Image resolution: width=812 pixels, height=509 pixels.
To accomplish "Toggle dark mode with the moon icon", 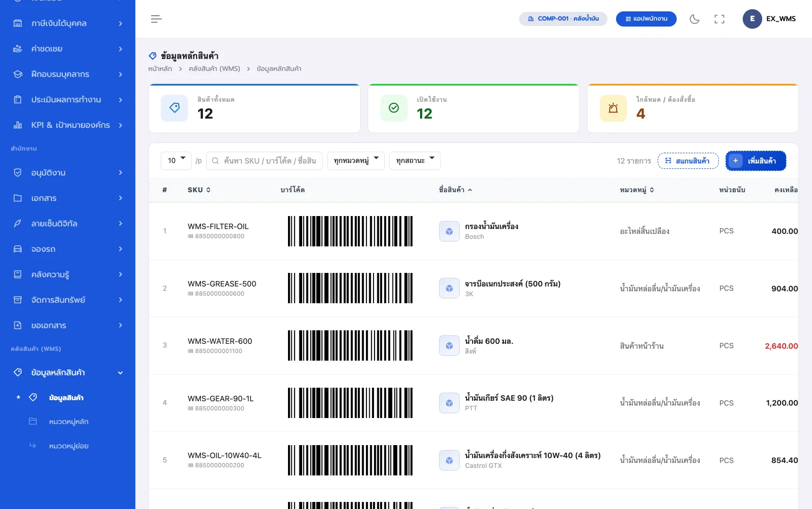I will coord(695,19).
